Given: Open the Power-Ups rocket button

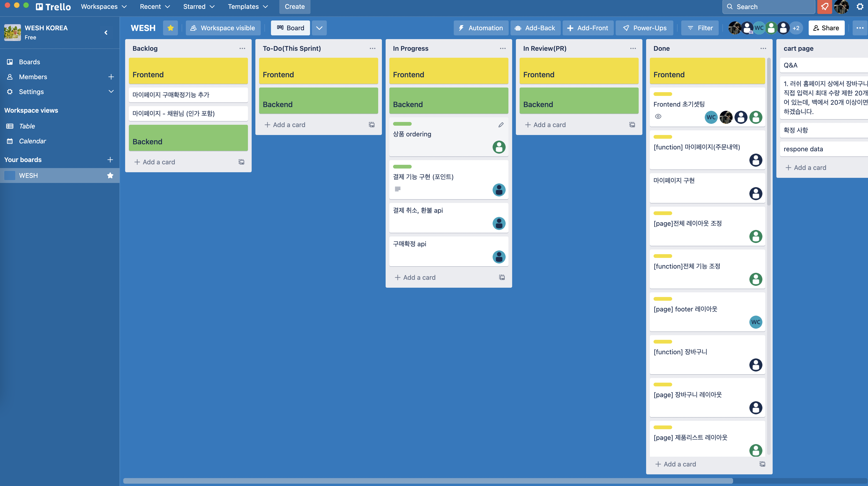Looking at the screenshot, I should [644, 28].
